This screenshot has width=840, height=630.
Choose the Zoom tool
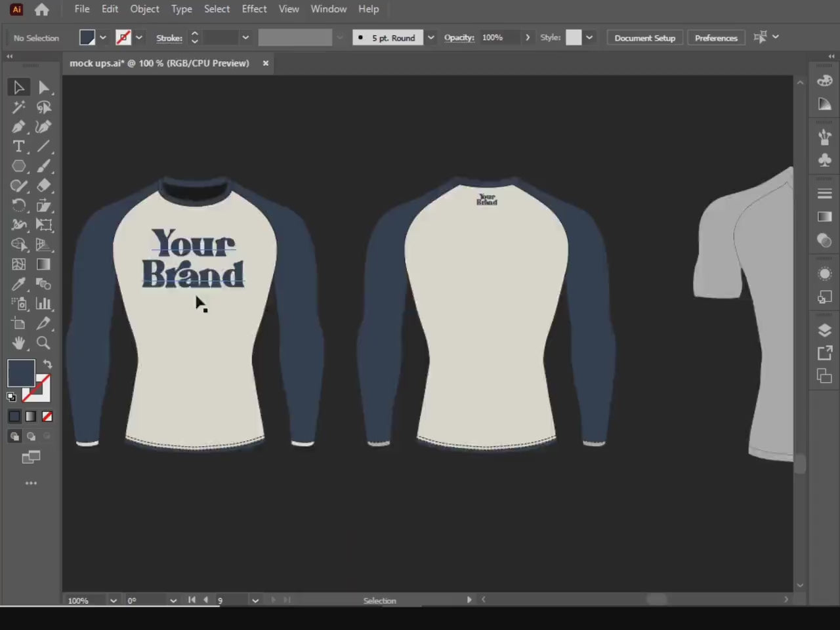tap(43, 343)
